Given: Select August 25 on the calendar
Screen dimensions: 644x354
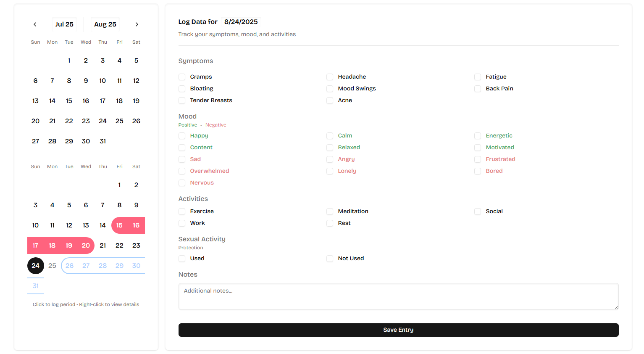Looking at the screenshot, I should coord(52,266).
